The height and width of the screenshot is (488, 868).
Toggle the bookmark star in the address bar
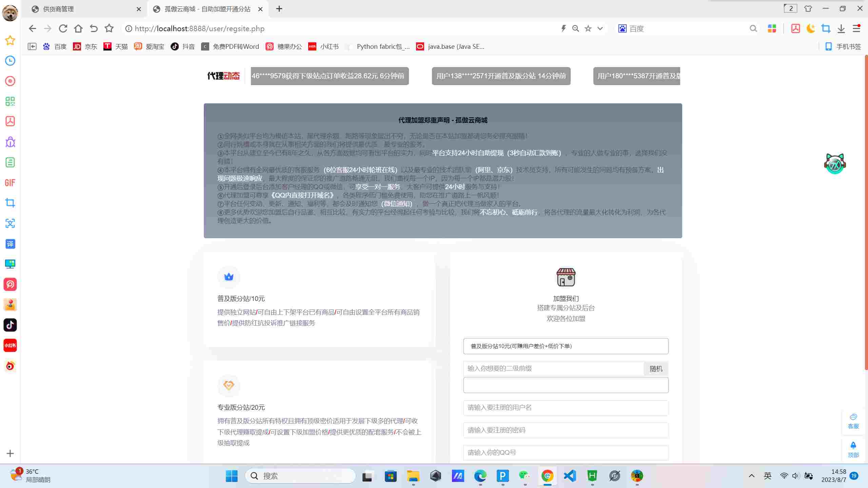588,28
